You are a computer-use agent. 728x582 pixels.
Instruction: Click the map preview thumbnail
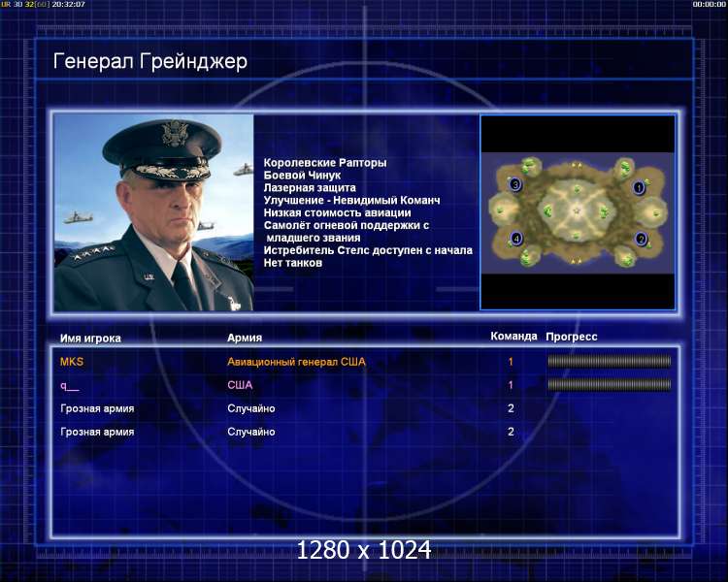point(578,212)
